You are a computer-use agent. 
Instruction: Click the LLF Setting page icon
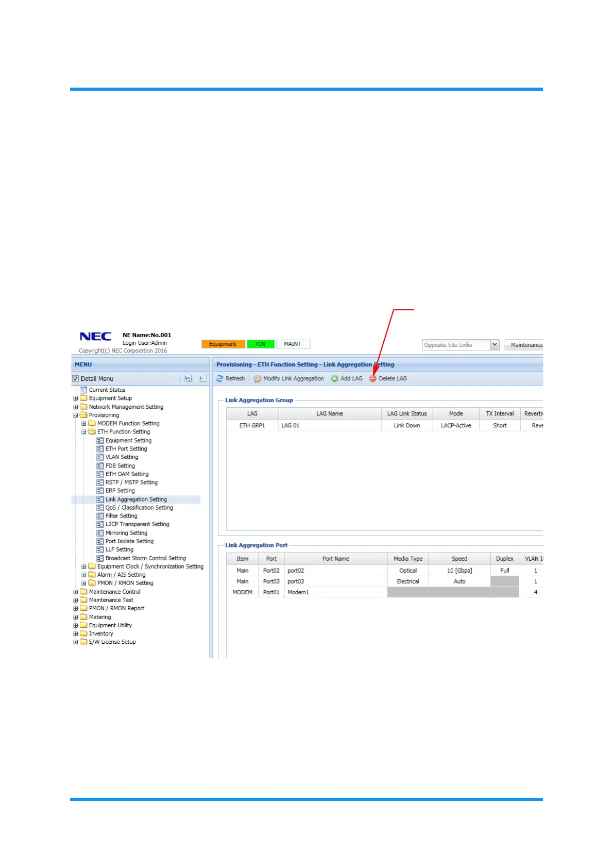pyautogui.click(x=100, y=549)
